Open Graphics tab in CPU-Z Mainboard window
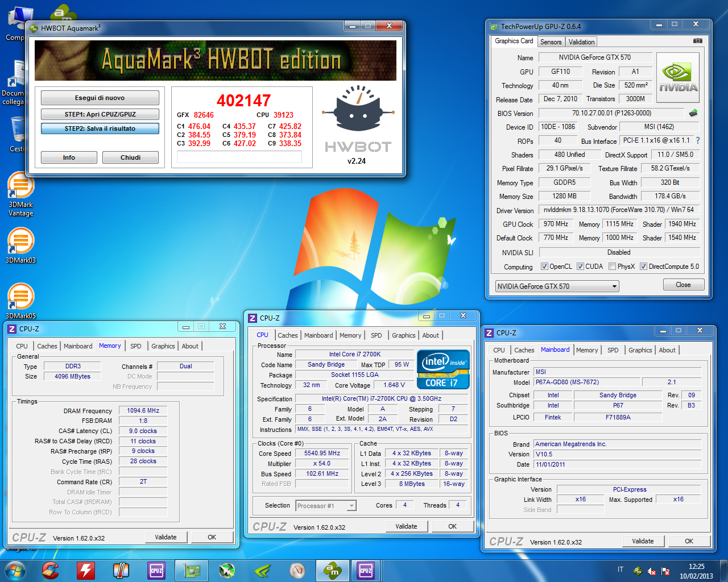 point(640,350)
